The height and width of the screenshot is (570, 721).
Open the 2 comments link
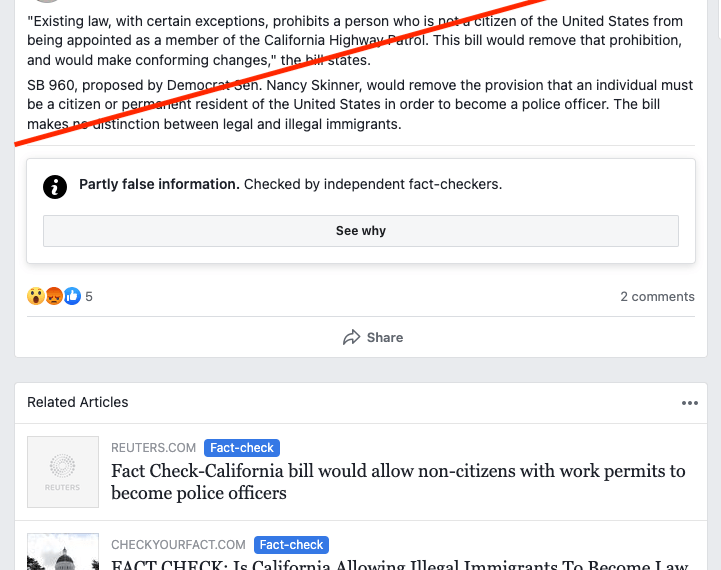[657, 296]
